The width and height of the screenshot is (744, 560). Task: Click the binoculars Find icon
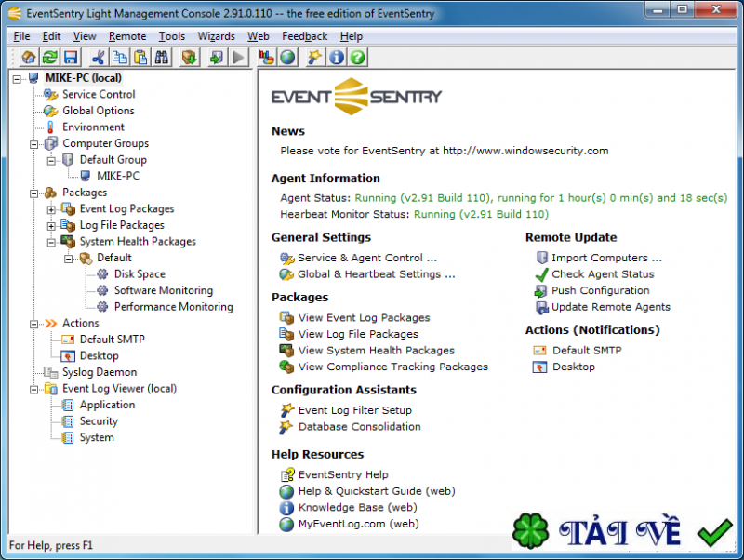click(x=161, y=58)
